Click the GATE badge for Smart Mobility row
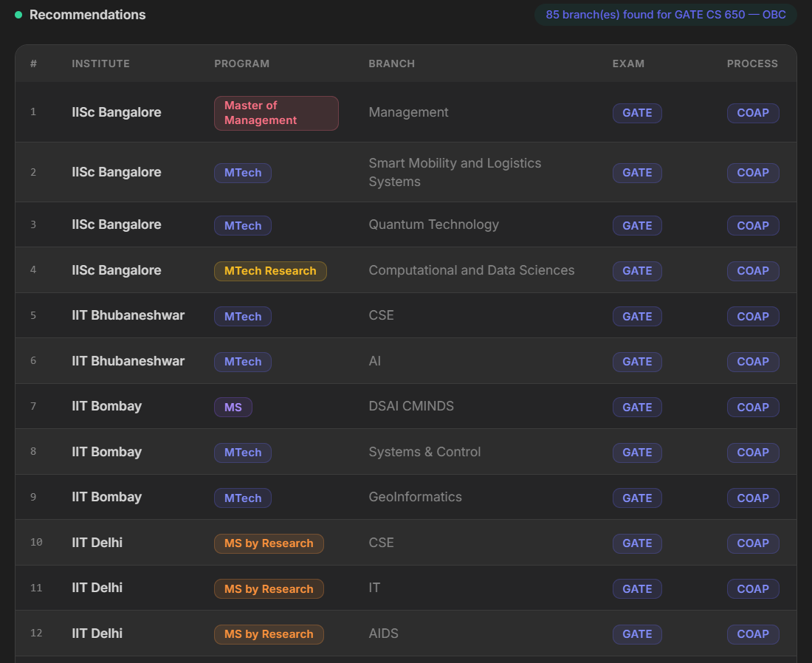The height and width of the screenshot is (663, 812). pos(637,173)
